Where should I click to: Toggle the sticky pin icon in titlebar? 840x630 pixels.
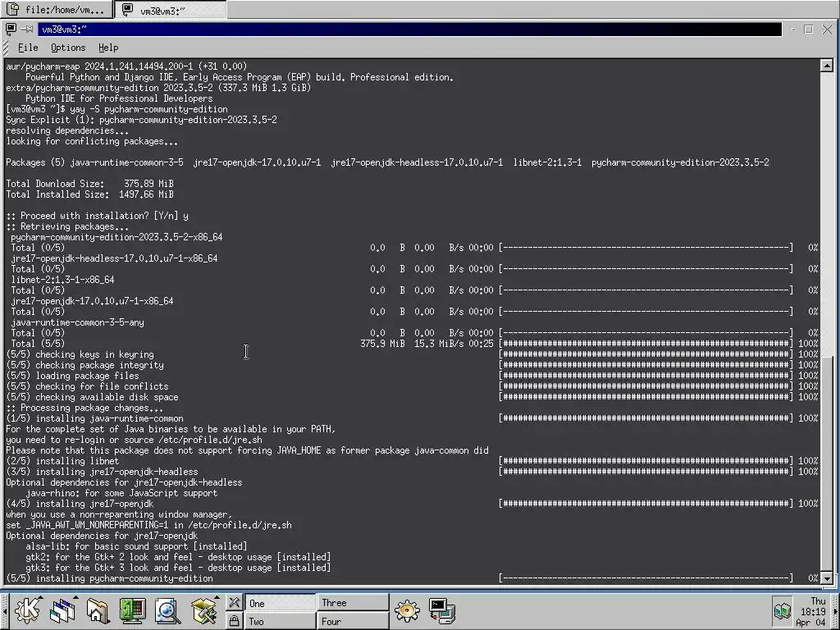pyautogui.click(x=29, y=30)
